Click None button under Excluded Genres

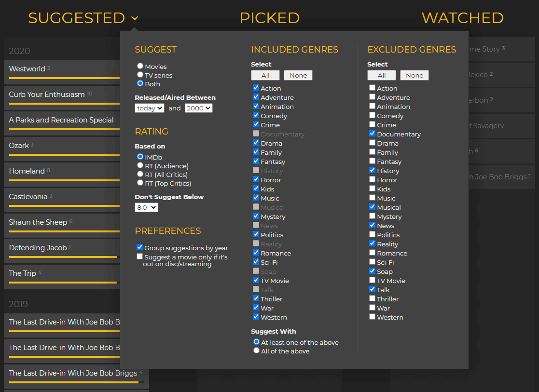[x=415, y=75]
